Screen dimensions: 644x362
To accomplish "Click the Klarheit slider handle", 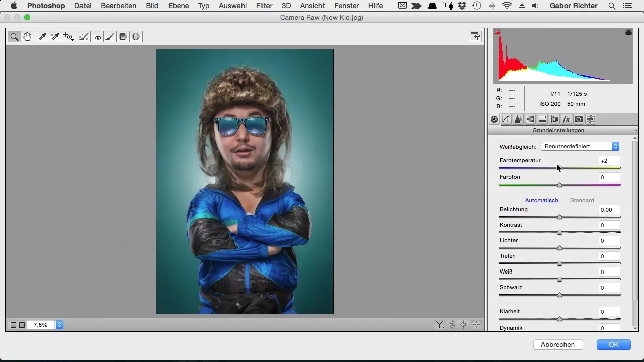I will tap(559, 319).
